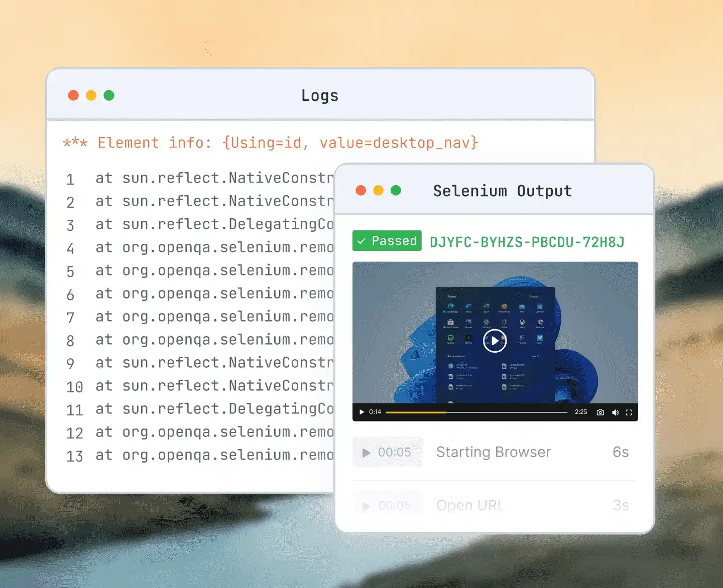Close the Selenium Output window with red dot
The width and height of the screenshot is (723, 588).
click(360, 190)
